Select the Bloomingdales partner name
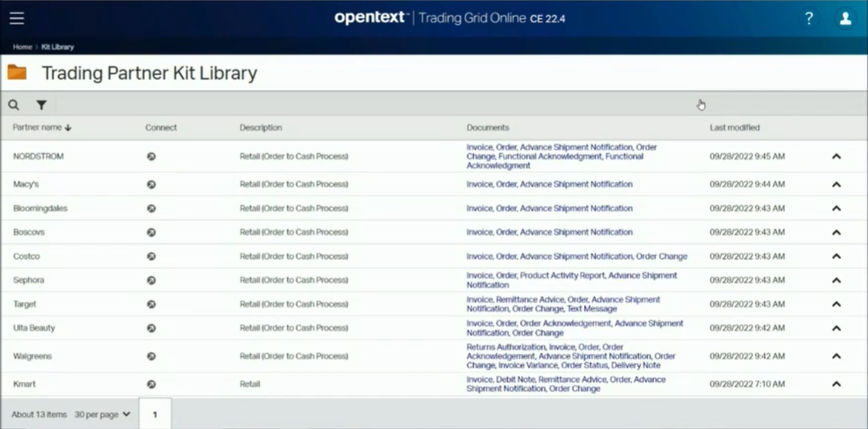Screen dimensions: 868x429 pyautogui.click(x=41, y=209)
